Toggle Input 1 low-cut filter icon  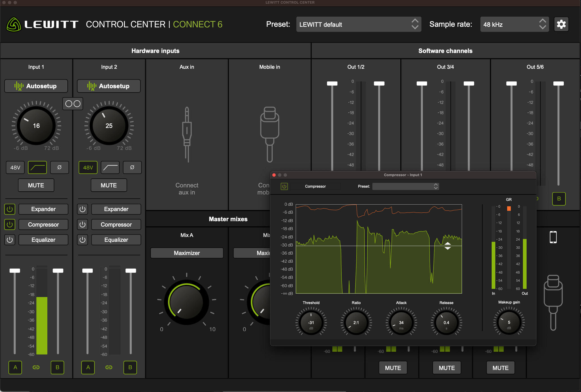(x=37, y=167)
